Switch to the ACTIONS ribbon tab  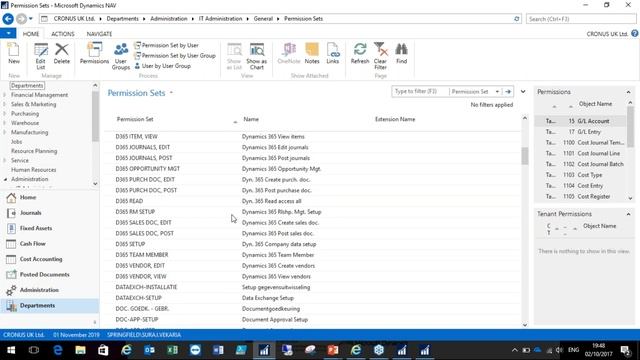pos(62,34)
